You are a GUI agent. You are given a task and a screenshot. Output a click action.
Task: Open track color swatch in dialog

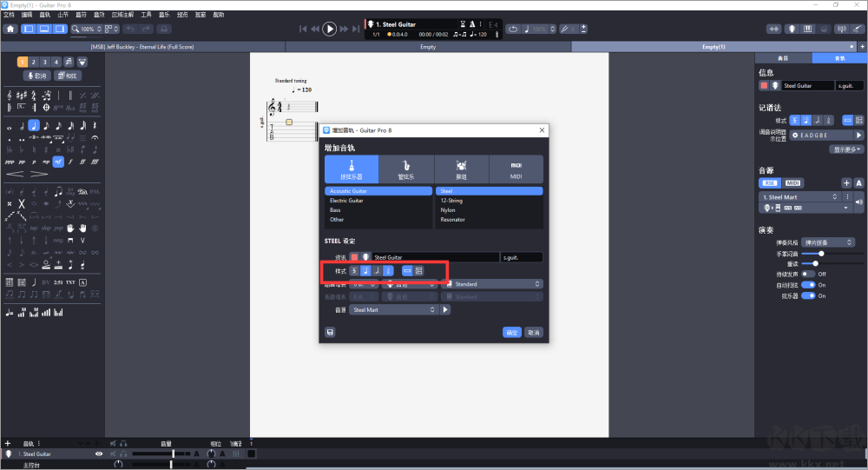click(354, 257)
